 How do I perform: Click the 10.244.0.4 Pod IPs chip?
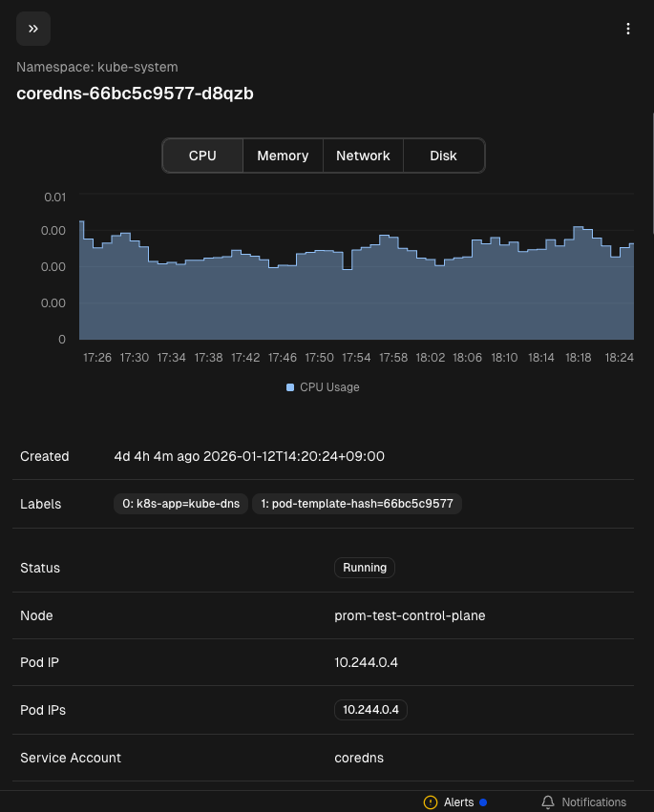371,710
